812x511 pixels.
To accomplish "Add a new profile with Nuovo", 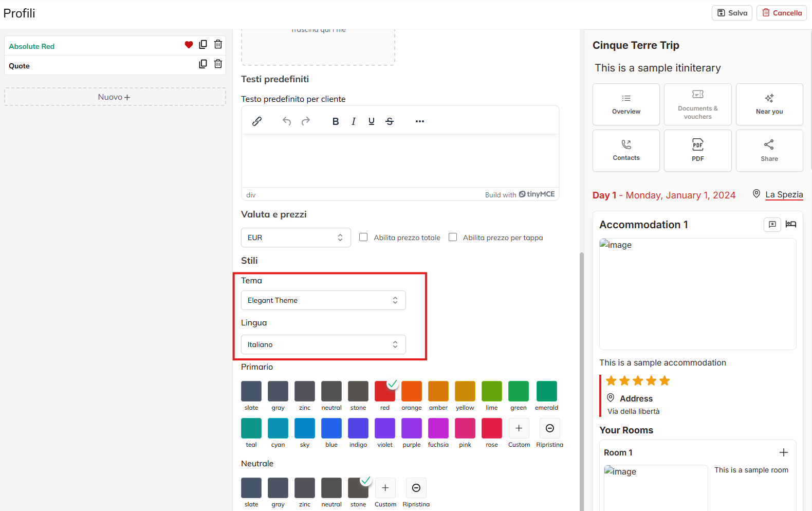I will (115, 97).
